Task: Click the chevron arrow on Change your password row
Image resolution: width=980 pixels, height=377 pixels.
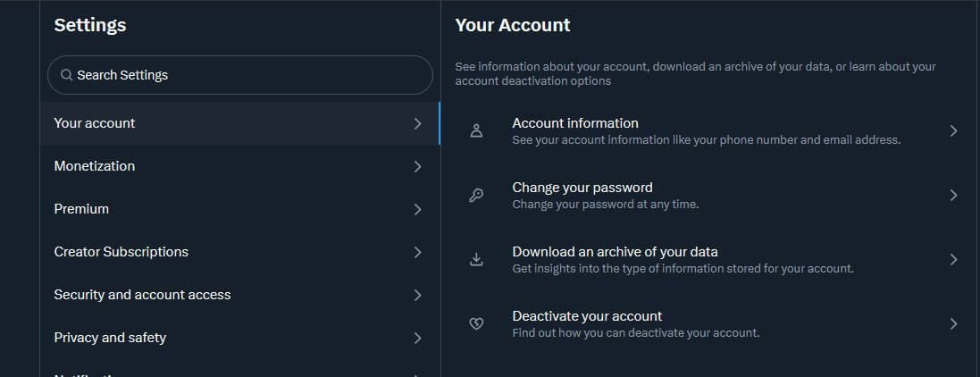Action: pyautogui.click(x=953, y=195)
